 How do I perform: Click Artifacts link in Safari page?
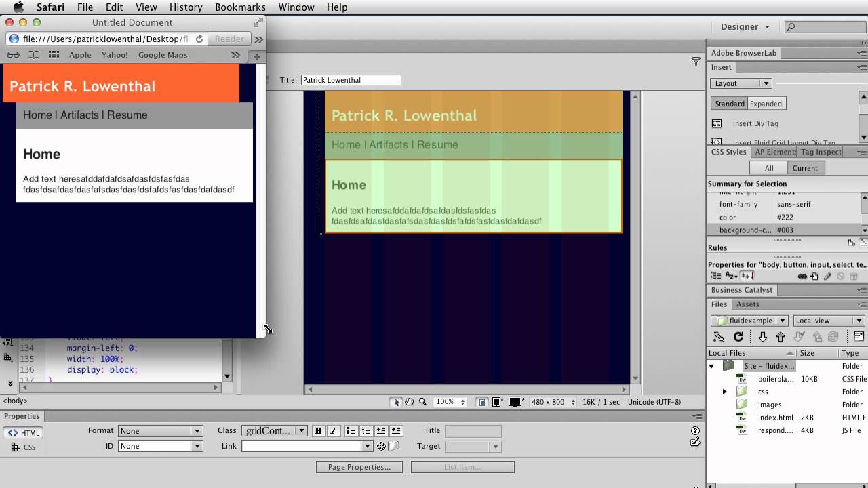(x=79, y=115)
